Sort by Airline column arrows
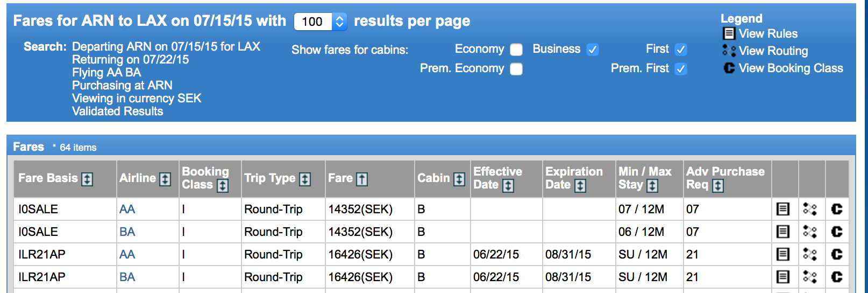 click(x=165, y=179)
